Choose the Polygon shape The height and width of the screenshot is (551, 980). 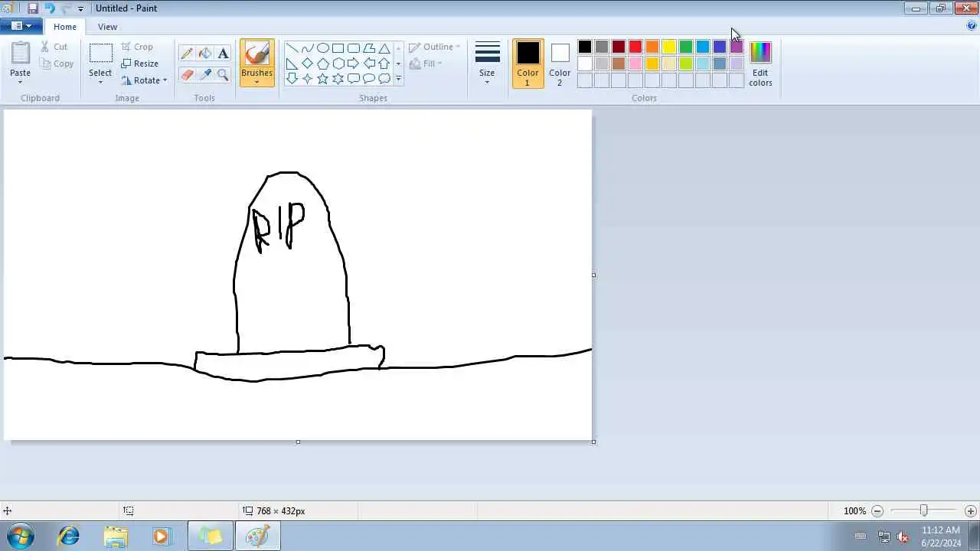pyautogui.click(x=368, y=48)
